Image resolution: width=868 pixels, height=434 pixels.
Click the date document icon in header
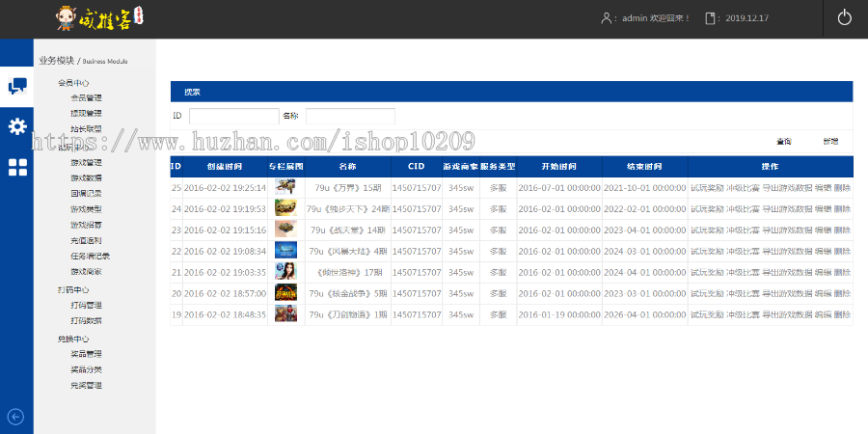pyautogui.click(x=712, y=18)
